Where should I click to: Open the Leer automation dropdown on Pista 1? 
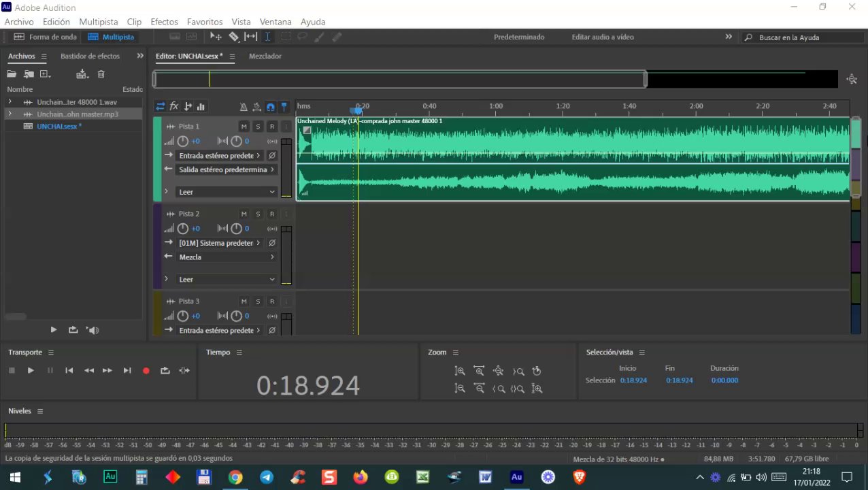click(x=227, y=192)
